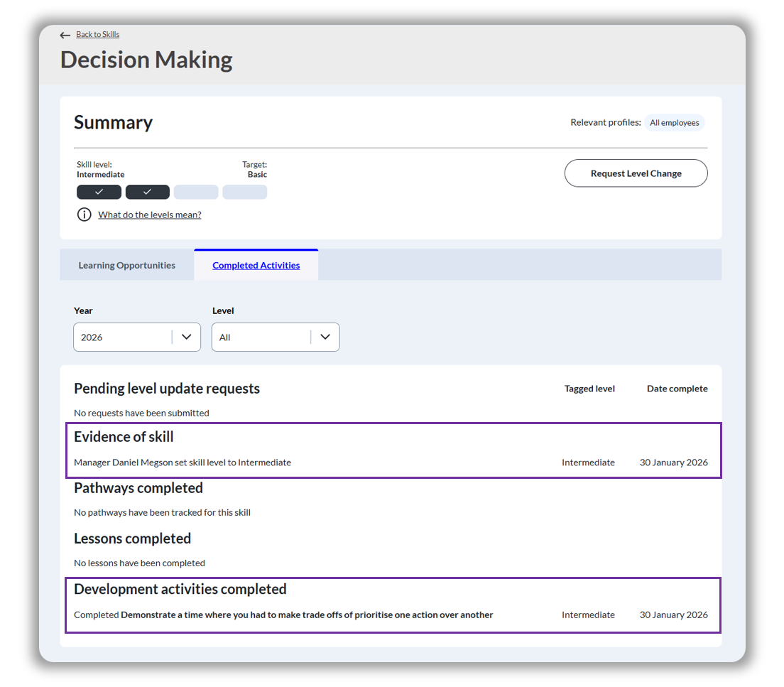This screenshot has height=687, width=784.
Task: Open the What do the levels mean link
Action: click(x=149, y=215)
